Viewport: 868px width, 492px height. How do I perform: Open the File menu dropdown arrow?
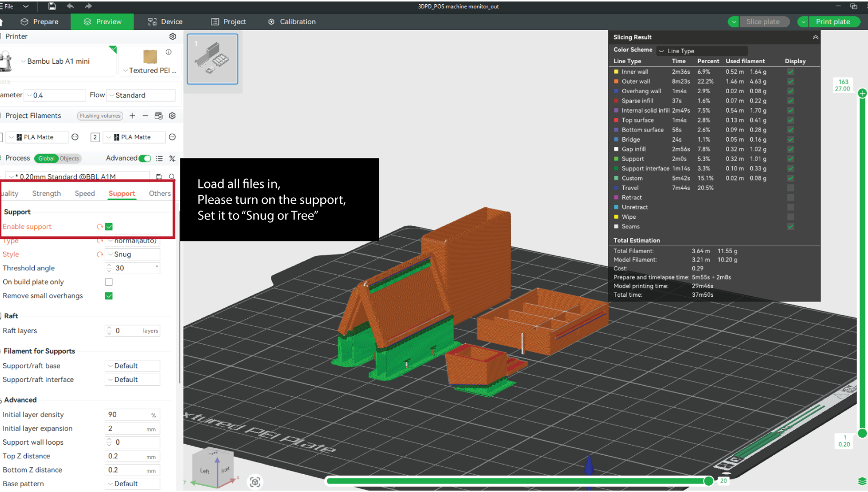point(26,6)
